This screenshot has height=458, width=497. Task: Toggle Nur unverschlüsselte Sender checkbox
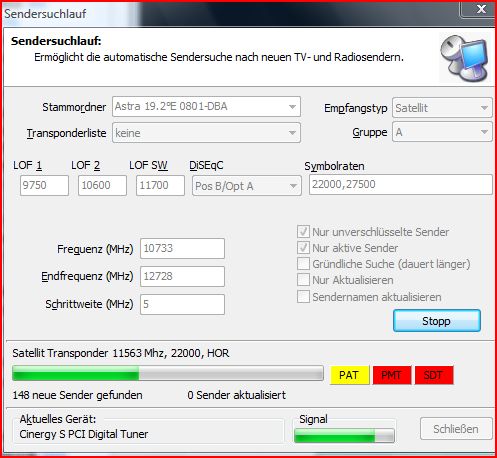click(x=303, y=232)
